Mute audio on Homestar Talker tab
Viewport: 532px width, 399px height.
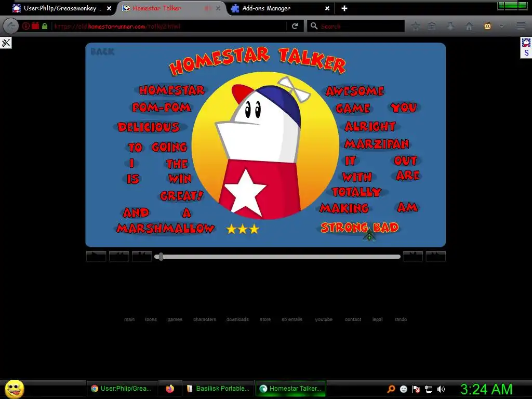tap(207, 8)
